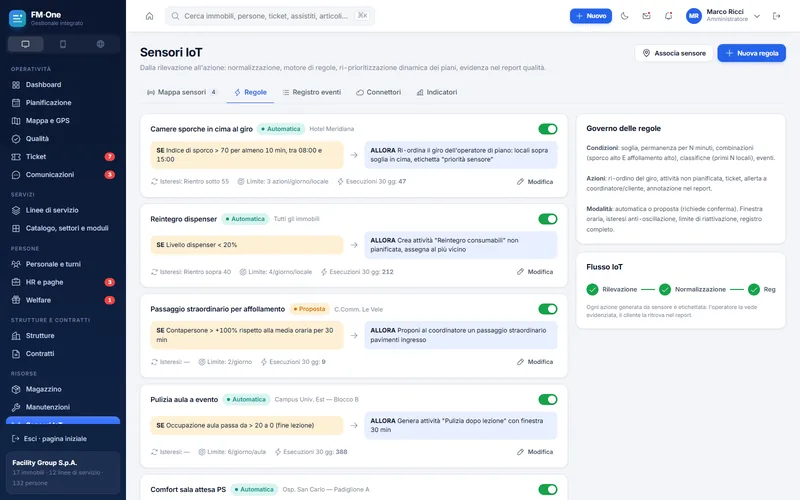Open HR e paghe
Screen dimensions: 800x500
tap(63, 282)
